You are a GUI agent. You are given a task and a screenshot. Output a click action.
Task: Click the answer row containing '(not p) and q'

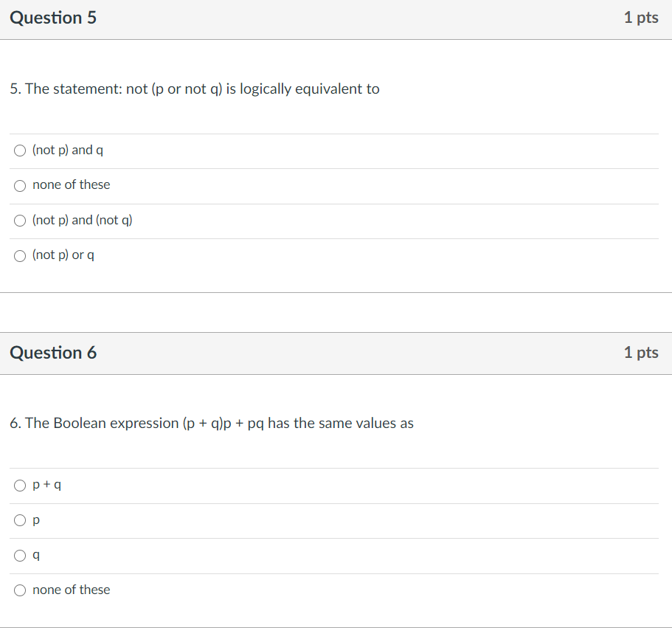[x=68, y=150]
